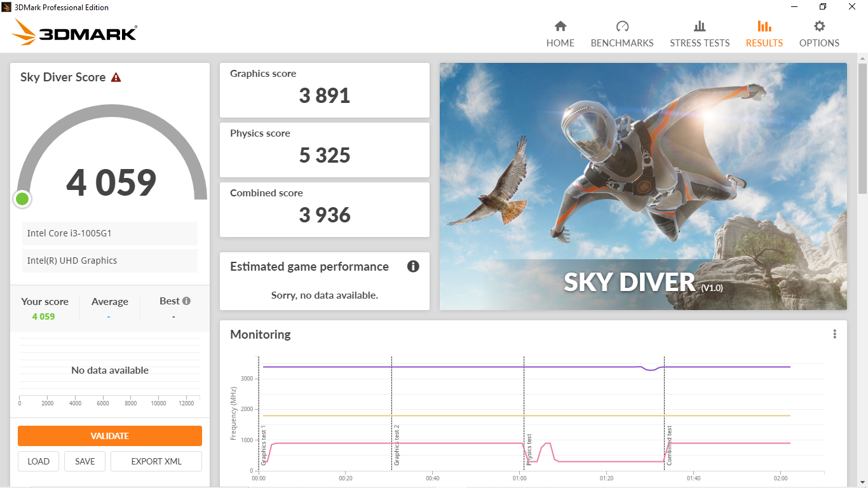Click the main score 4 059
The height and width of the screenshot is (488, 868).
coord(111,183)
